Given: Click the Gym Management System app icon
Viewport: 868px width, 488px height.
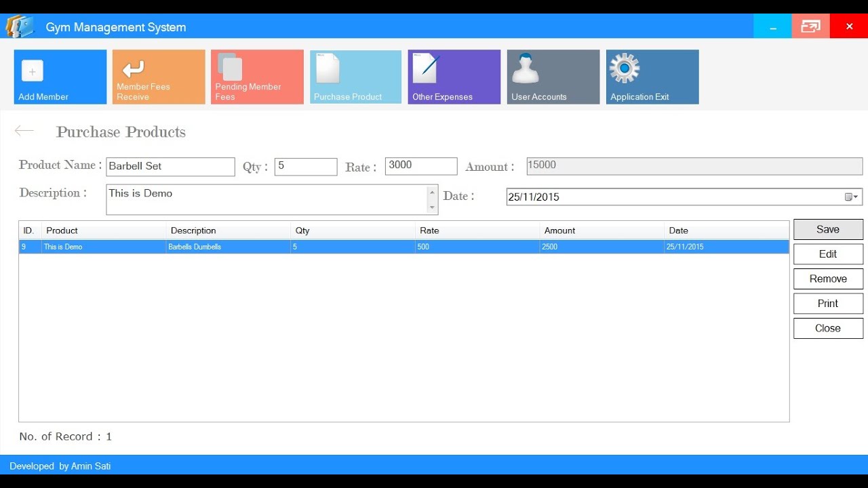Looking at the screenshot, I should [x=20, y=27].
